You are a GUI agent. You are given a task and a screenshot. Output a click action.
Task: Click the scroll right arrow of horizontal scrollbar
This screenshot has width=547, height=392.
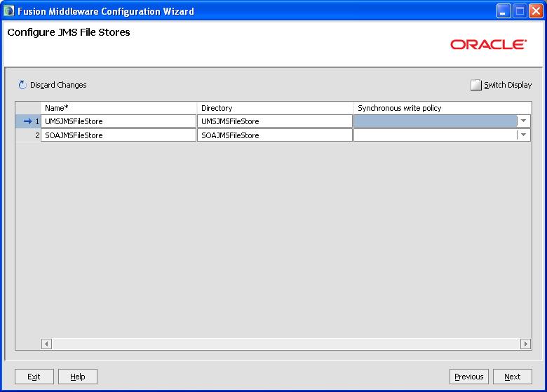(x=525, y=344)
